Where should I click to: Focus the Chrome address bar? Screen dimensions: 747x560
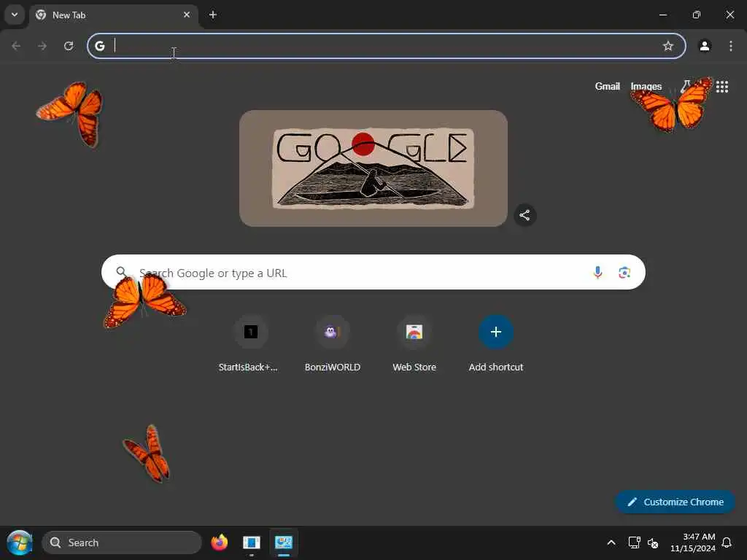(386, 46)
